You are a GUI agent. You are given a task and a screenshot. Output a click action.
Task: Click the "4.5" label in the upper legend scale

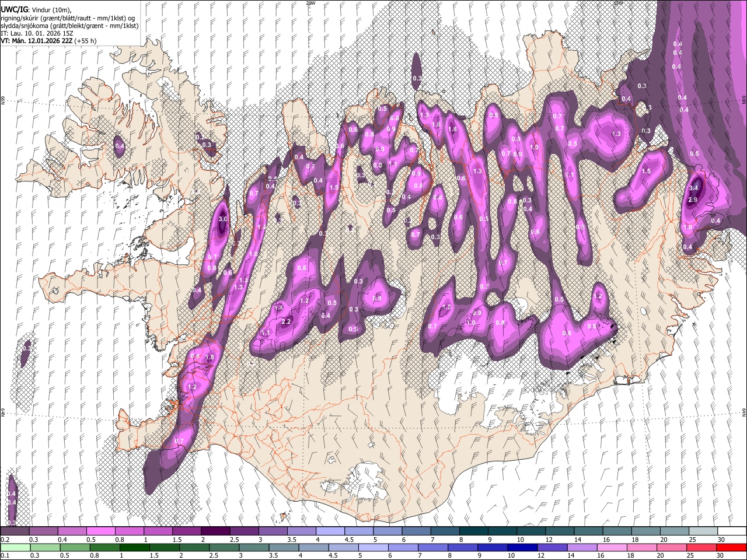click(x=349, y=540)
